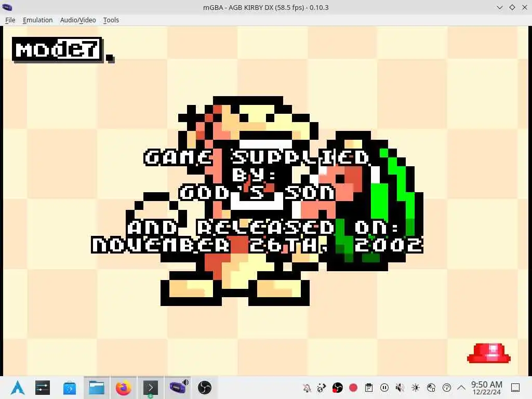532x399 pixels.
Task: Open System Settings from the taskbar
Action: point(43,388)
